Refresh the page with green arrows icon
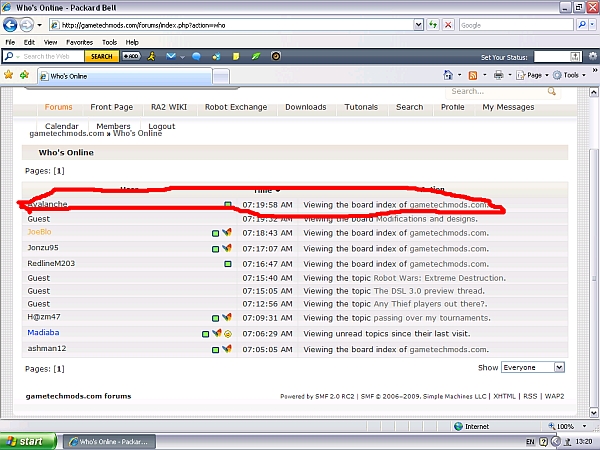This screenshot has width=600, height=450. click(x=433, y=25)
